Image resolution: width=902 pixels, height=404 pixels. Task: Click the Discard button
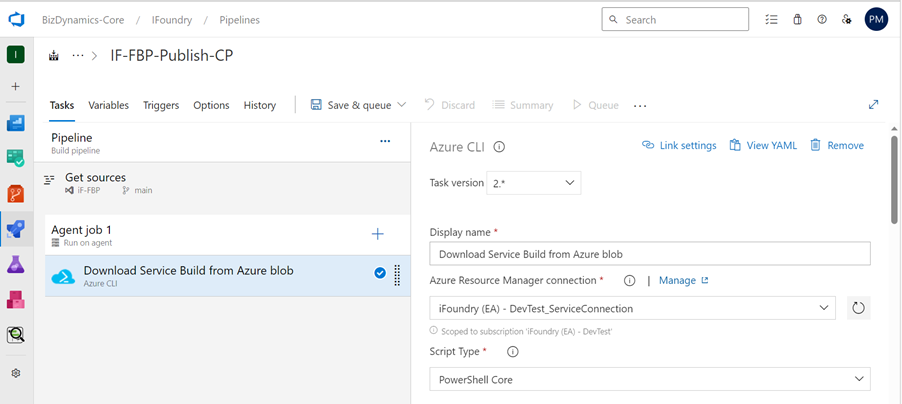click(x=449, y=105)
